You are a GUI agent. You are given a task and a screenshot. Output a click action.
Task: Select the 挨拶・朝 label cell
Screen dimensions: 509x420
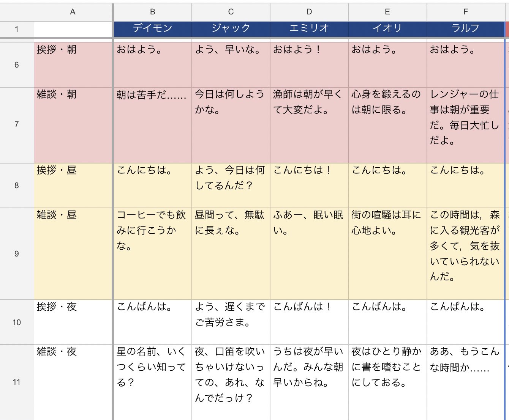coord(73,65)
